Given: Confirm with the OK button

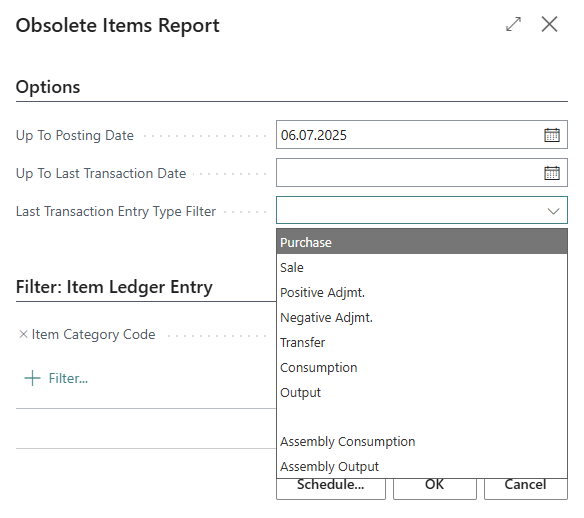Looking at the screenshot, I should pyautogui.click(x=435, y=488).
